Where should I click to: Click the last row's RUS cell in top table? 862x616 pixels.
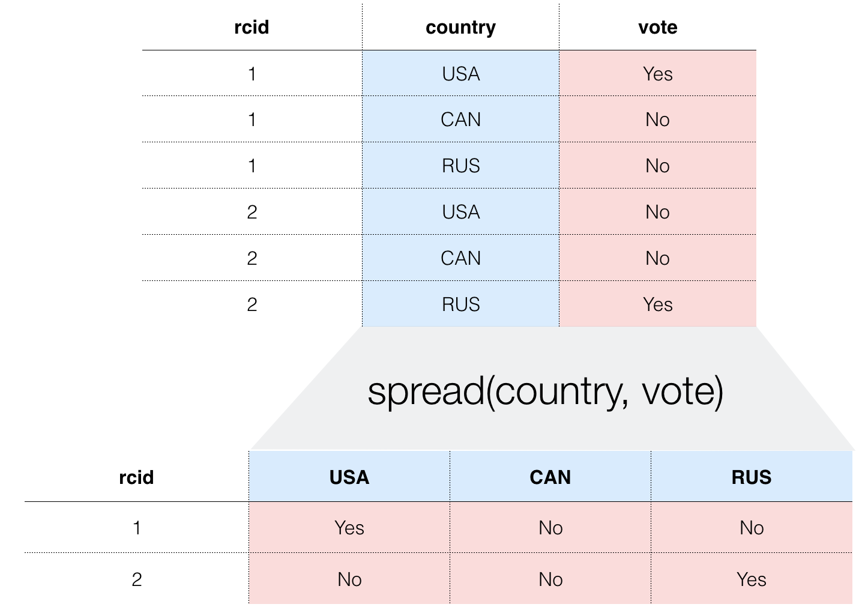pyautogui.click(x=461, y=304)
